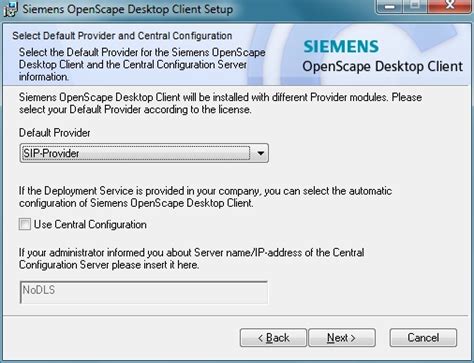Click the SIEMENS logo in the banner
The image size is (474, 363).
pyautogui.click(x=341, y=46)
